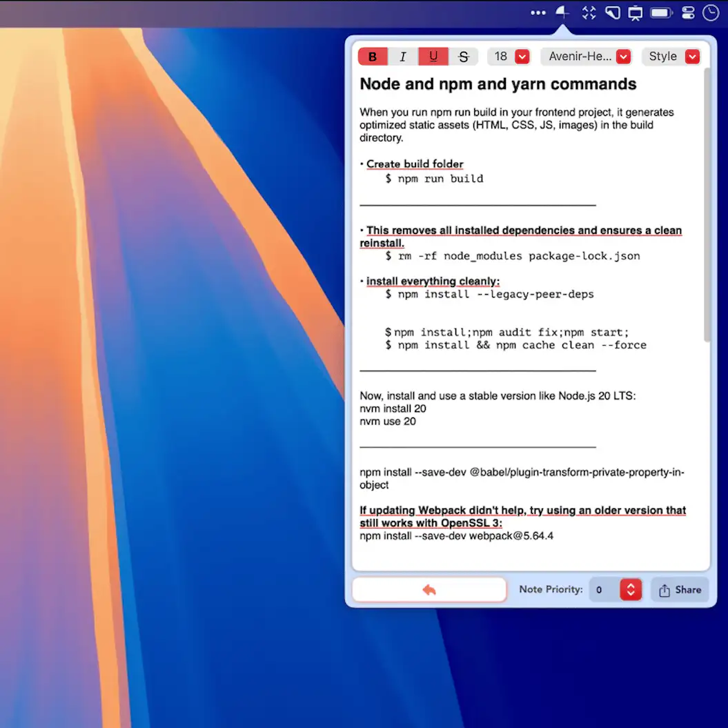The height and width of the screenshot is (728, 728).
Task: Click the 'Now, install and use a stable version' line
Action: (x=498, y=396)
